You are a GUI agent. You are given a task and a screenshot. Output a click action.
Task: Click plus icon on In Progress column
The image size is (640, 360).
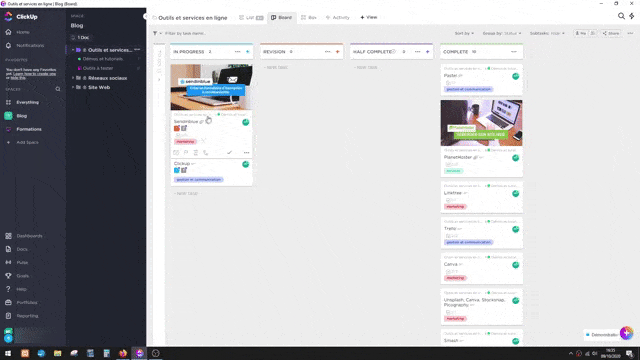tap(247, 52)
